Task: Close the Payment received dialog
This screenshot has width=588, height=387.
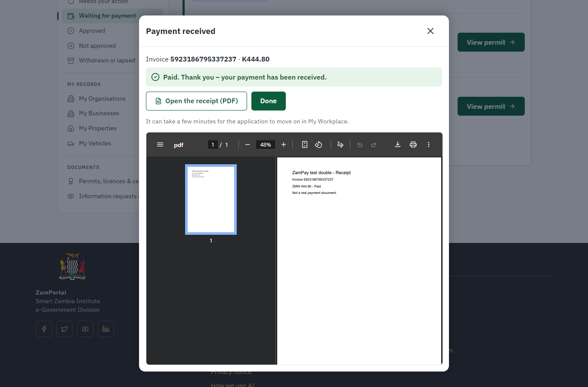Action: (x=430, y=31)
